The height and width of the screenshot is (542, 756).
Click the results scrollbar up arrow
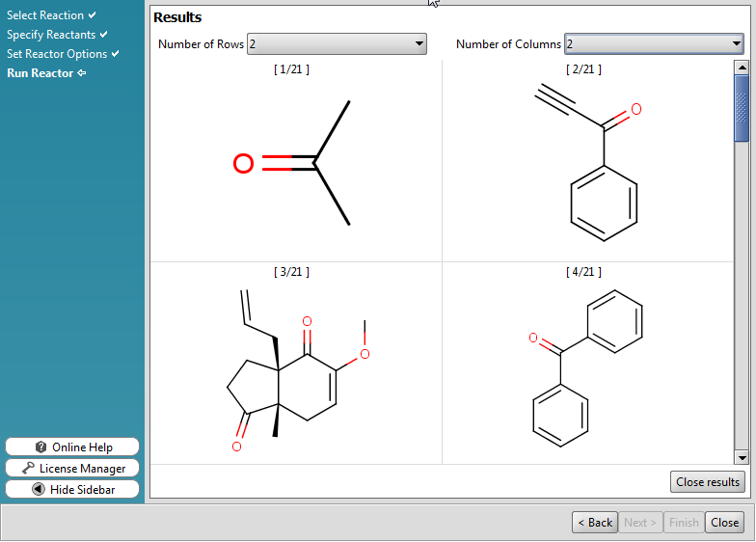click(x=742, y=68)
